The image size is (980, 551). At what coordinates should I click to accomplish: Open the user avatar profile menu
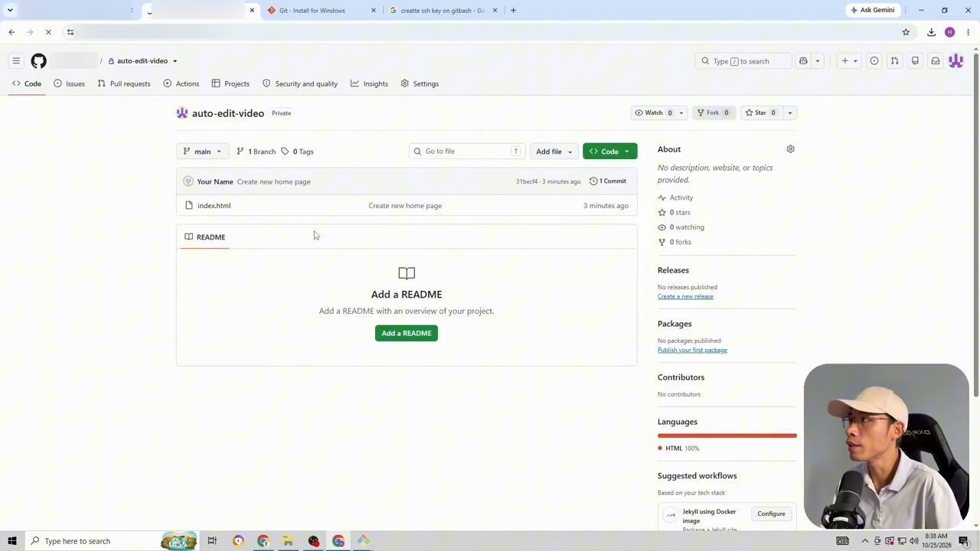tap(956, 61)
